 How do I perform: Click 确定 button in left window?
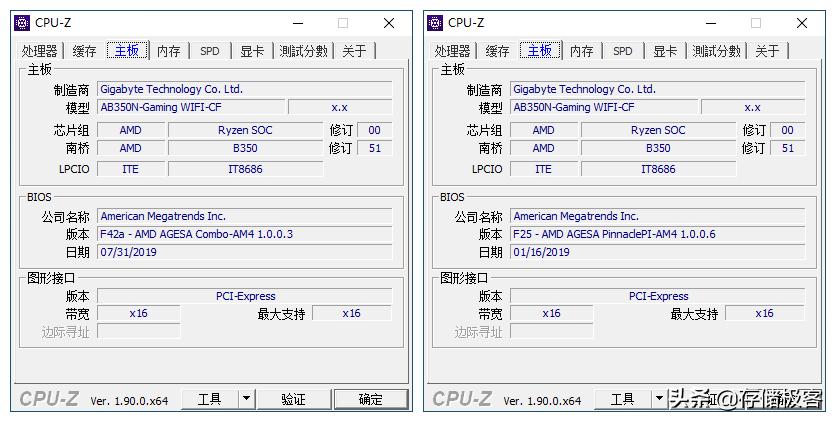[x=371, y=399]
